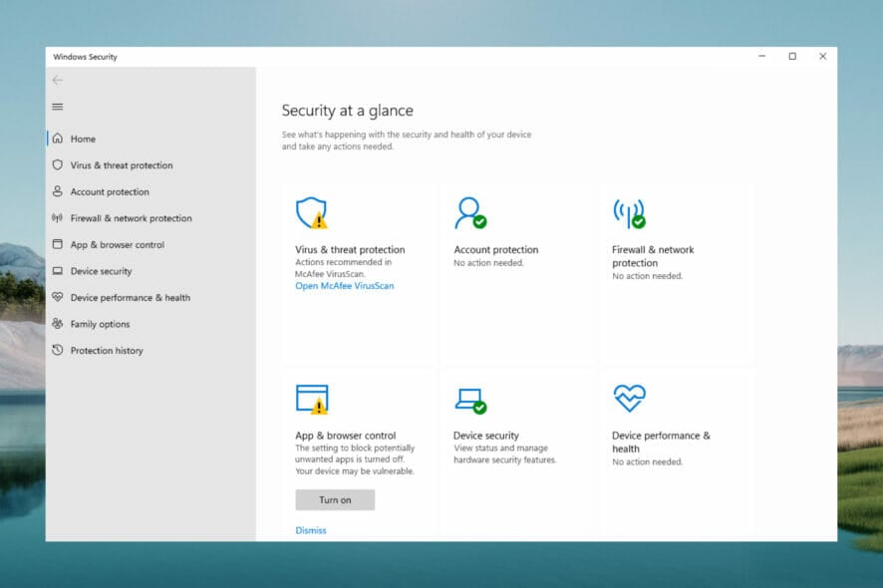Dismiss the App & browser control warning
Image resolution: width=883 pixels, height=588 pixels.
point(310,530)
